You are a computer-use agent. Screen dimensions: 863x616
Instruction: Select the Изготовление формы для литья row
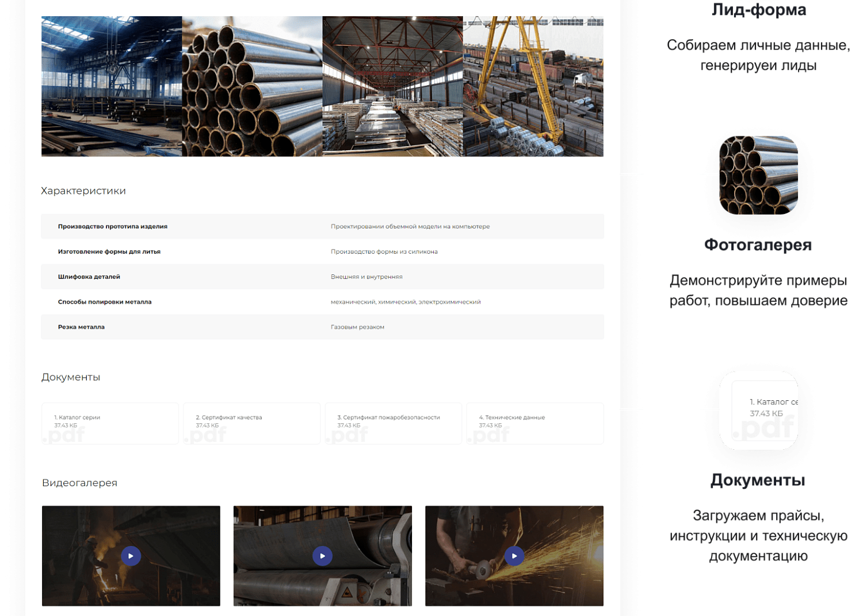(322, 251)
